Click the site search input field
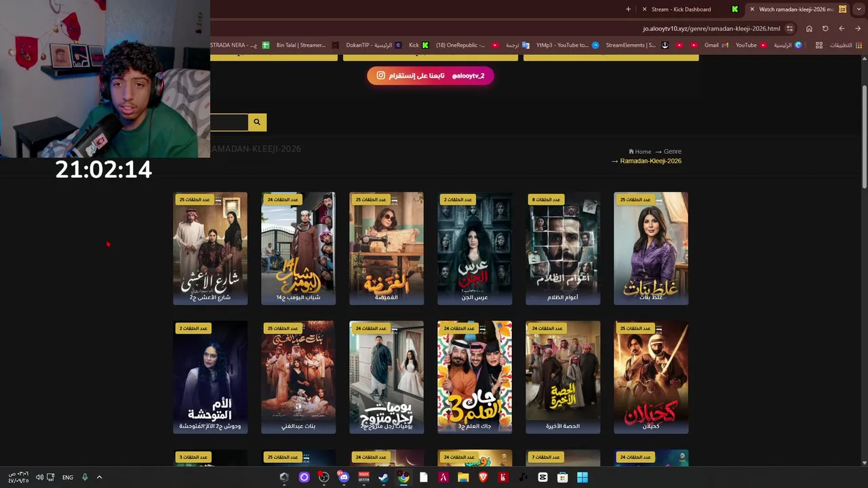 (229, 122)
